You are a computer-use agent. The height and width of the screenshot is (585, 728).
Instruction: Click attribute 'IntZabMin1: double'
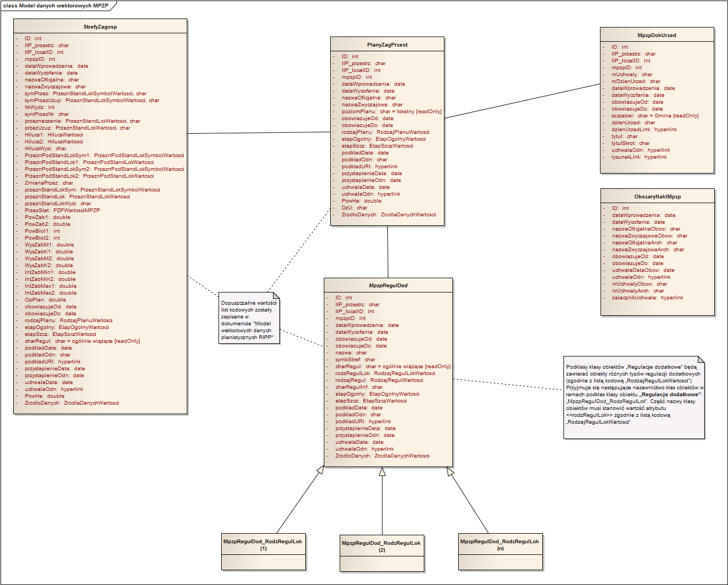(50, 272)
